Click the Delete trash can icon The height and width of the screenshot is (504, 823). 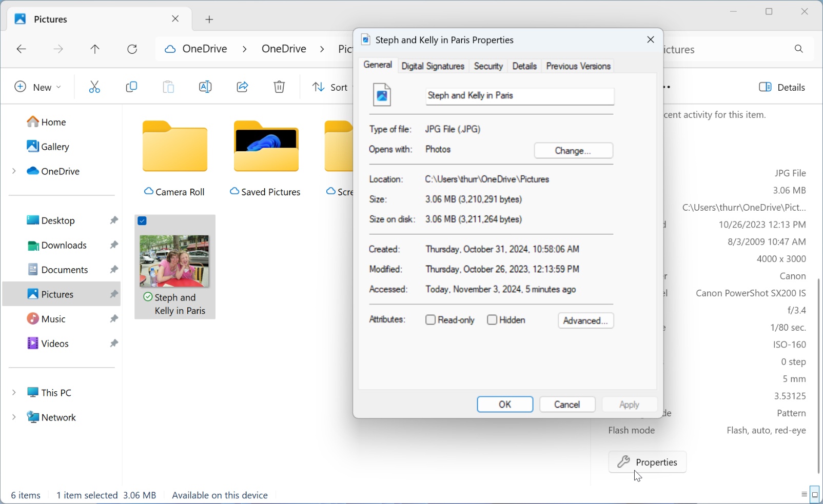point(279,87)
